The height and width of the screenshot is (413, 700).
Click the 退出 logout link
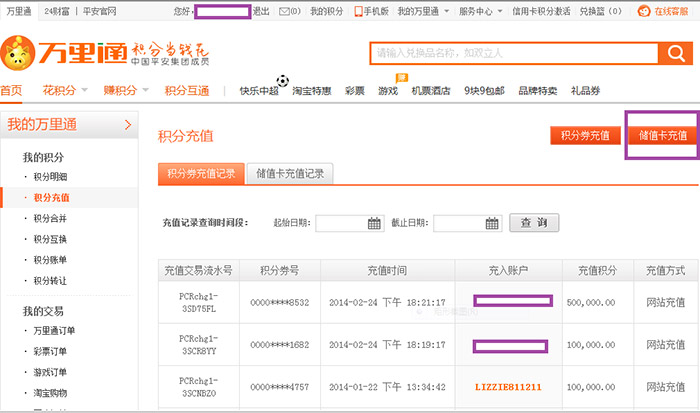pos(261,12)
